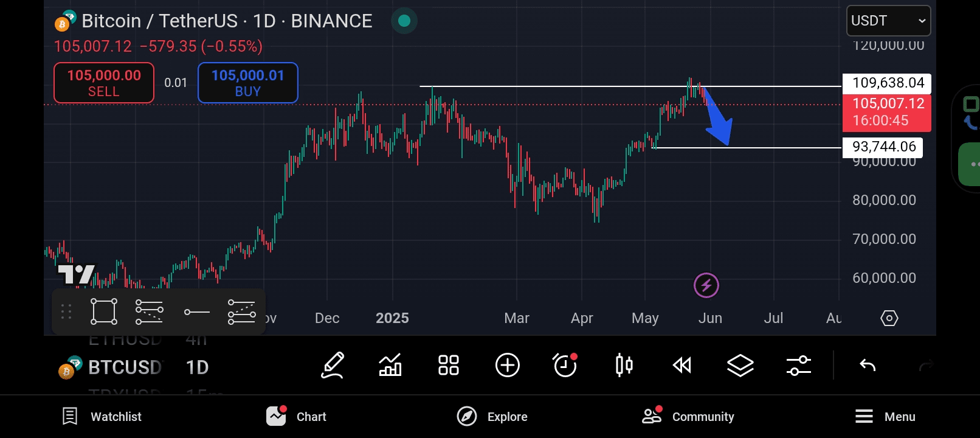
Task: Open the BTCUSD symbol selector
Action: pos(125,367)
